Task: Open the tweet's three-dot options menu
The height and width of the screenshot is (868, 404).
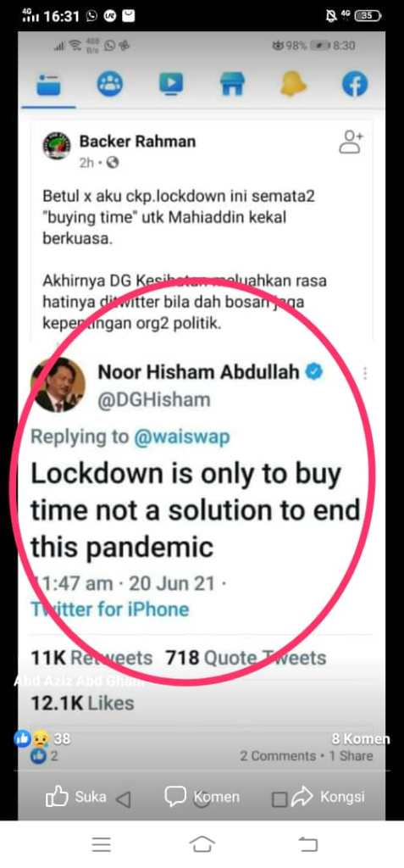Action: click(x=365, y=373)
